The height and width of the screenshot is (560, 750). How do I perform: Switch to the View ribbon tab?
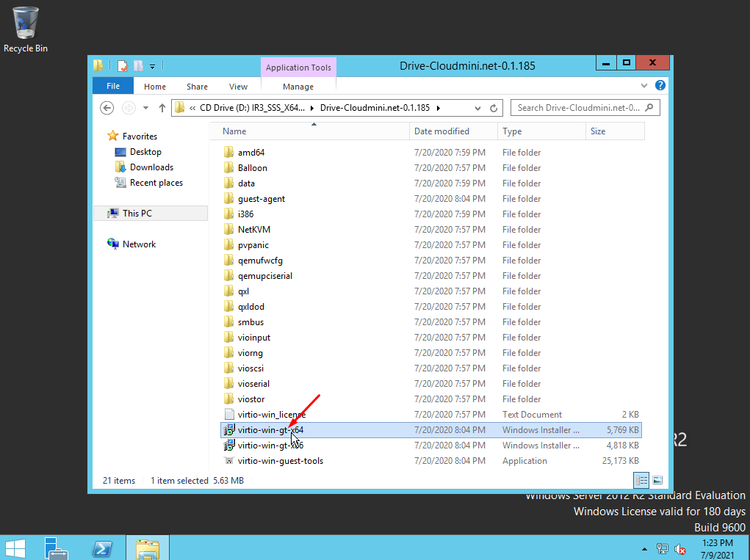click(238, 87)
